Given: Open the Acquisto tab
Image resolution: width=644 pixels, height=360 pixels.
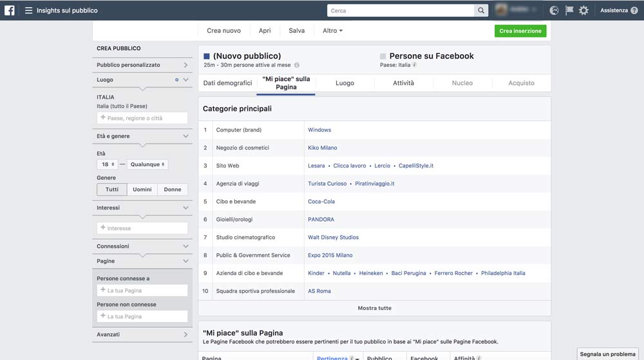Looking at the screenshot, I should tap(521, 83).
